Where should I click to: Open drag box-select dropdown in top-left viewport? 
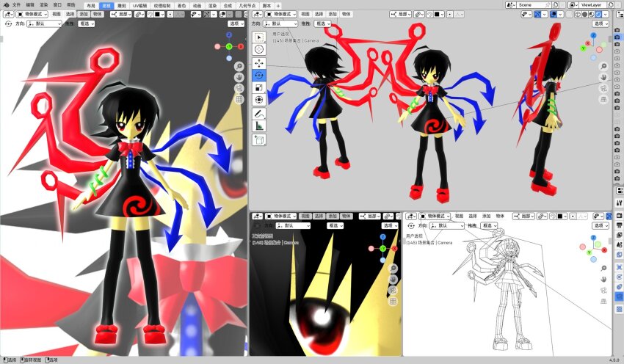[86, 24]
